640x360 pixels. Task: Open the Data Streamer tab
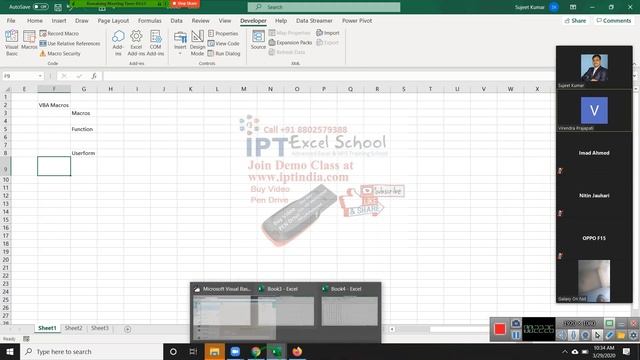(x=314, y=20)
